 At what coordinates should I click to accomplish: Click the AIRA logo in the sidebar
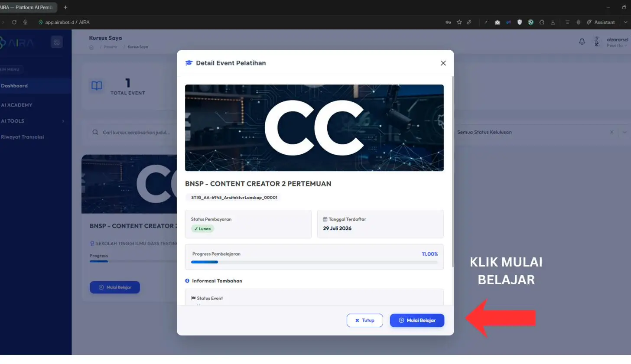pyautogui.click(x=16, y=42)
